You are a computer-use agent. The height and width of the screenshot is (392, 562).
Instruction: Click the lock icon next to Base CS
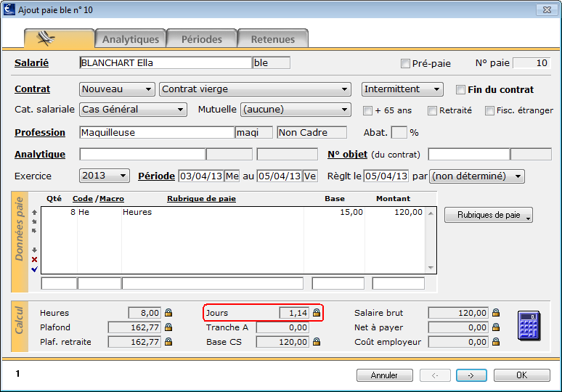coord(317,342)
